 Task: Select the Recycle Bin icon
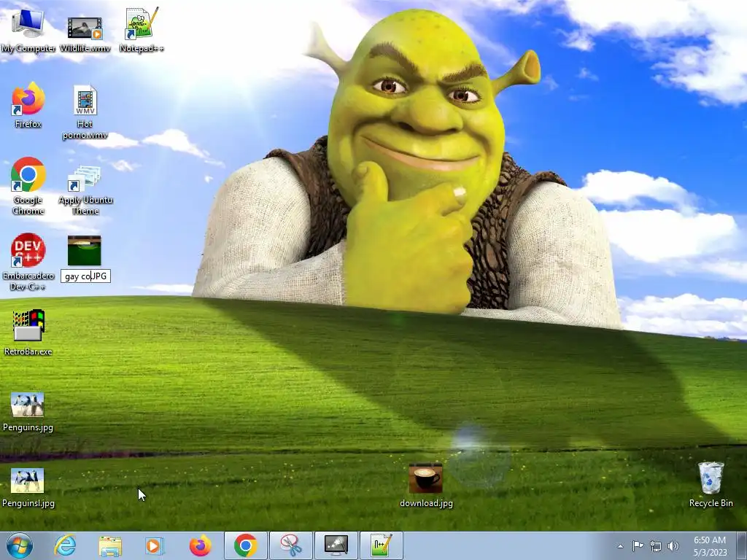(x=711, y=484)
